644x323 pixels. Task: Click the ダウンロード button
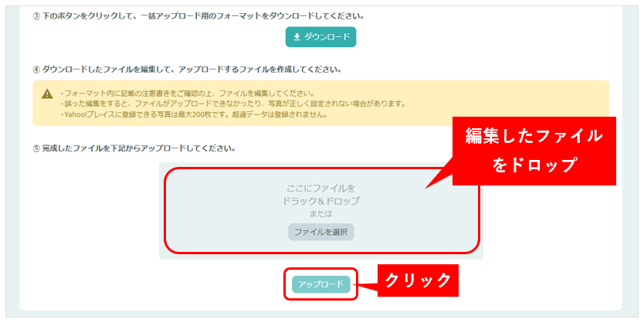pyautogui.click(x=320, y=37)
